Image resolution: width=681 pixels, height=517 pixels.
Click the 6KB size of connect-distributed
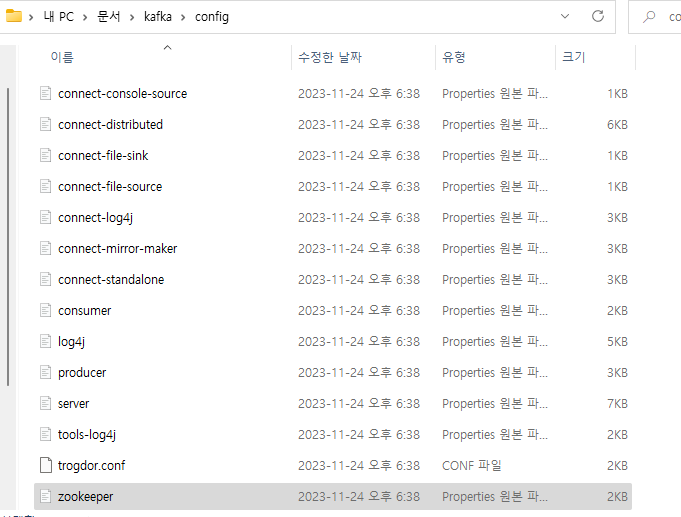pyautogui.click(x=617, y=125)
